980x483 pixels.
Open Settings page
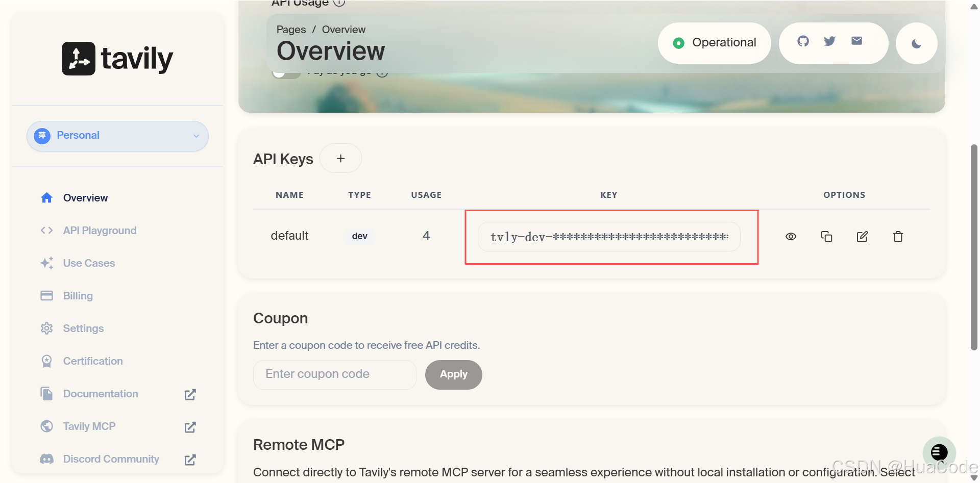tap(83, 328)
